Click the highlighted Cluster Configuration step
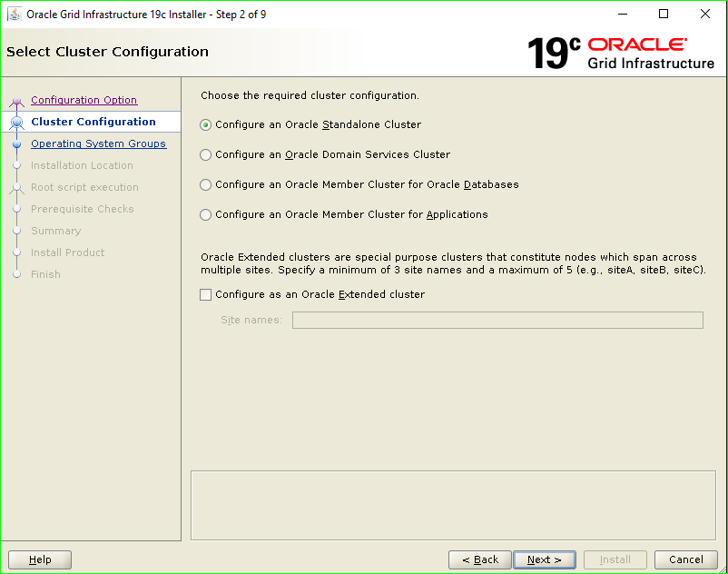Screen dimensions: 728x574 93,122
